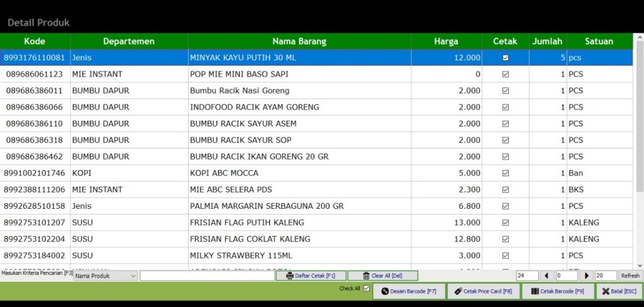
Task: Toggle Cetak for MIE ABC SELERA PDS
Action: (x=506, y=189)
